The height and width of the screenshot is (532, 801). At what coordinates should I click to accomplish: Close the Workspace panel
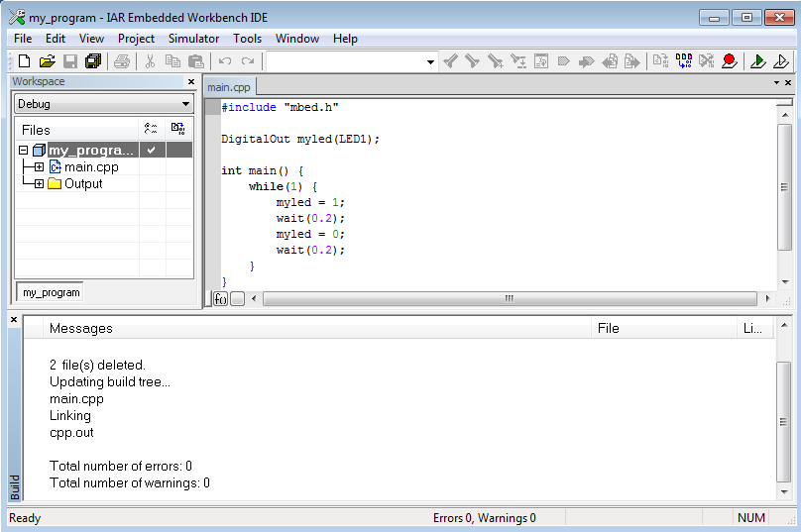click(x=191, y=82)
